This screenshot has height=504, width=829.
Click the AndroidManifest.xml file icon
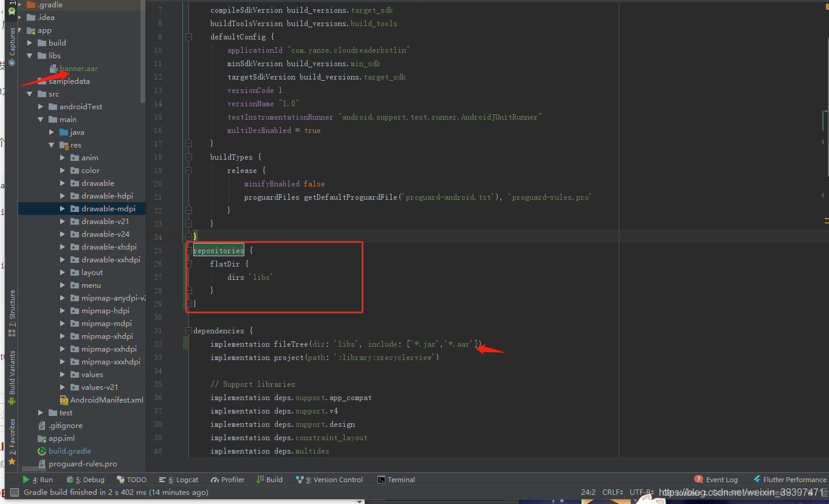click(x=64, y=400)
